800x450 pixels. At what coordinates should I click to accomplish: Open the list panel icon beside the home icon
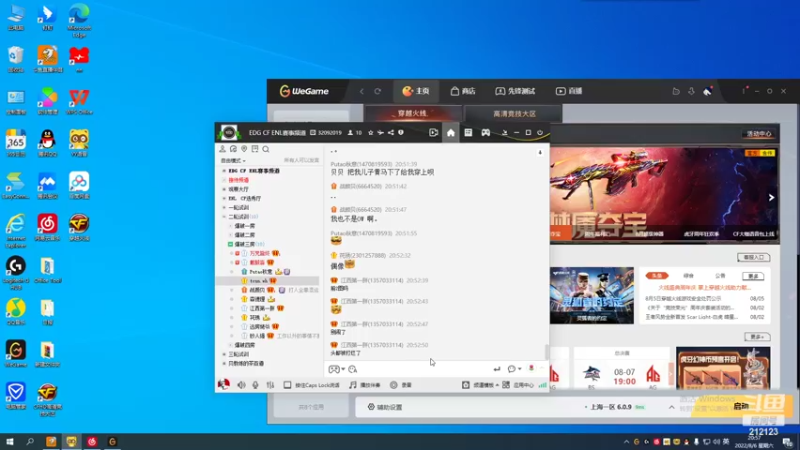click(x=468, y=133)
